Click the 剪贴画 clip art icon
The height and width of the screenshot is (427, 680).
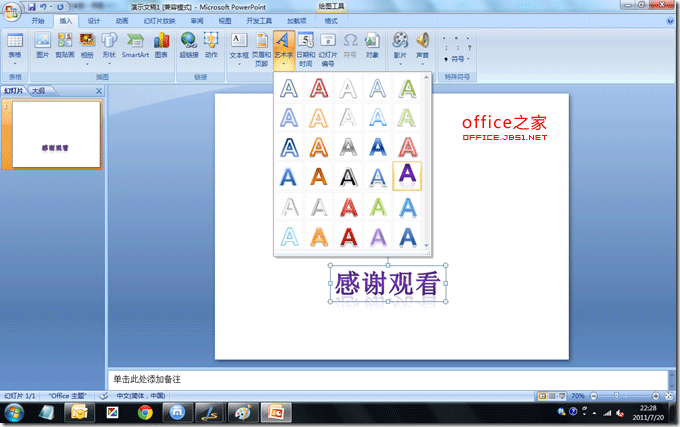(65, 46)
